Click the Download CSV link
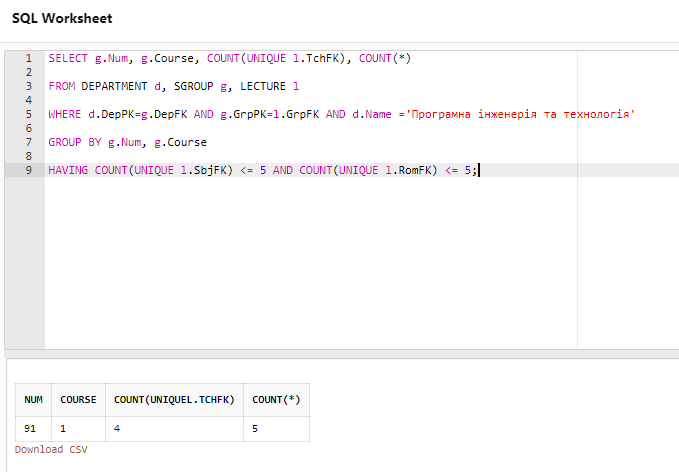Viewport: 679px width, 472px height. click(51, 450)
